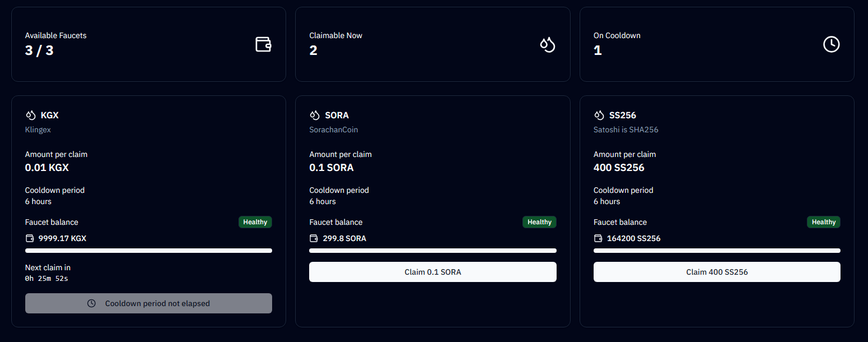Click the Satoshi is SHA256 subtitle
Viewport: 868px width, 342px height.
[x=626, y=130]
